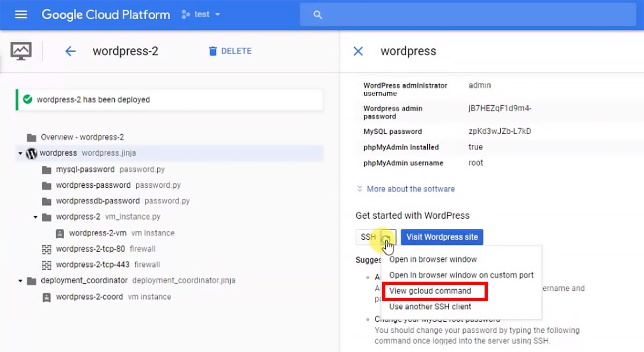Click phpMyAdmin installed value true

(475, 147)
